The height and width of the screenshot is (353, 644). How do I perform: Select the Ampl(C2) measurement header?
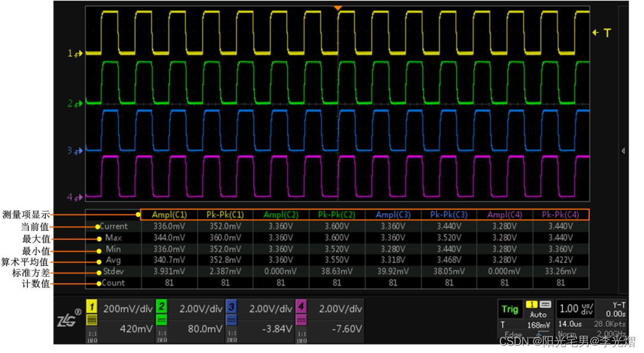281,215
